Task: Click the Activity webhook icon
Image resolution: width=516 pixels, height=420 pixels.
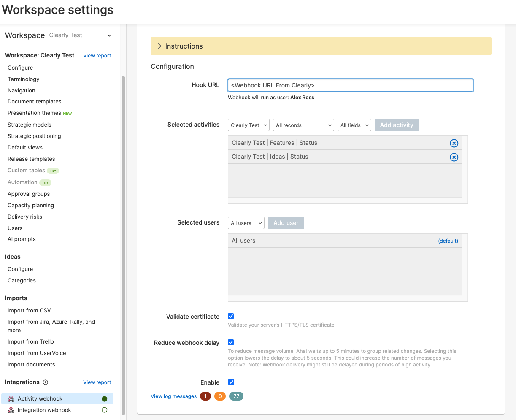Action: pyautogui.click(x=11, y=399)
